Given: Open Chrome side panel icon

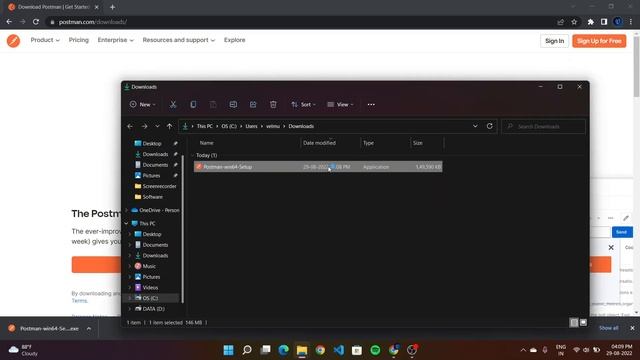Looking at the screenshot, I should 604,22.
